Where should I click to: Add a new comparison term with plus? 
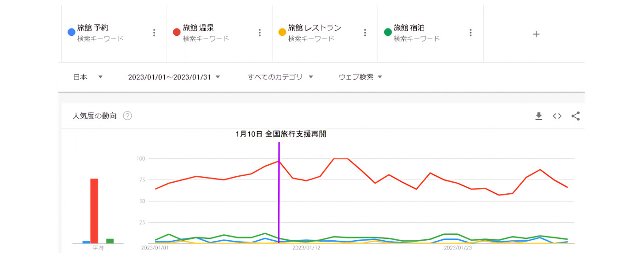pos(536,34)
